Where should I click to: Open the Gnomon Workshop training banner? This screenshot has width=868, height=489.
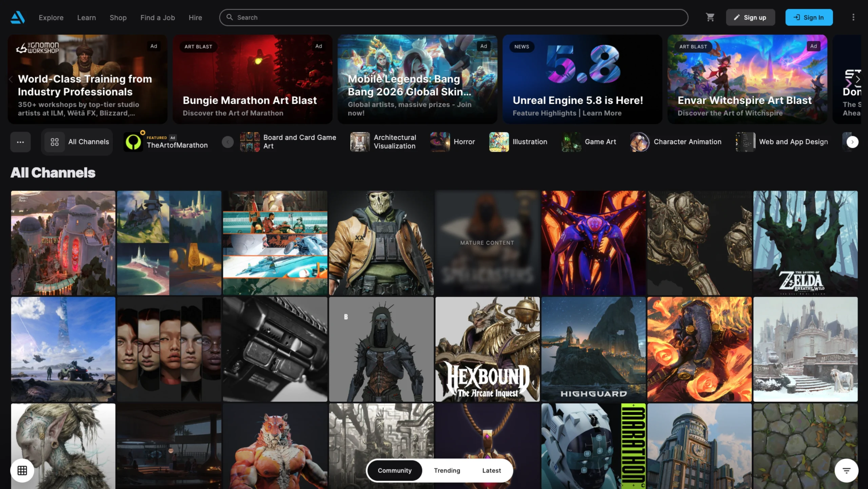[x=87, y=79]
